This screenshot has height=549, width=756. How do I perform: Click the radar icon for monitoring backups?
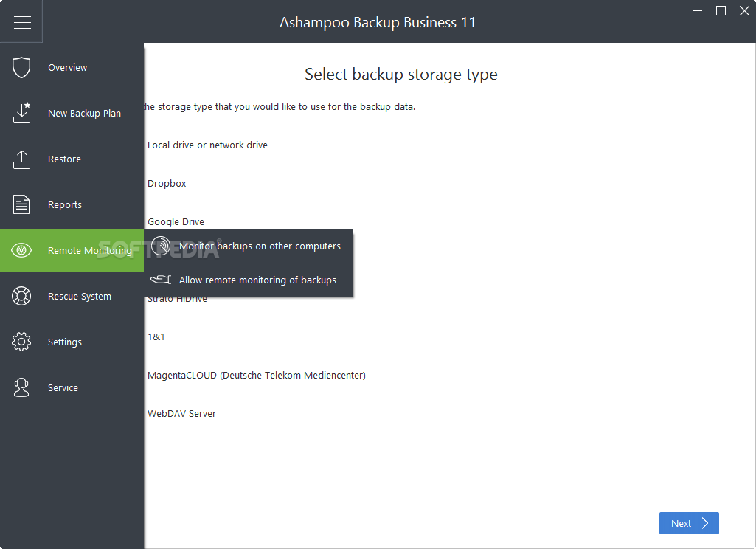point(161,246)
